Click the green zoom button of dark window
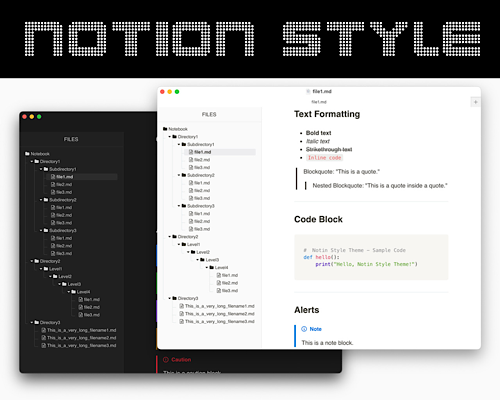Screen dimensions: 500x400 pos(39,117)
